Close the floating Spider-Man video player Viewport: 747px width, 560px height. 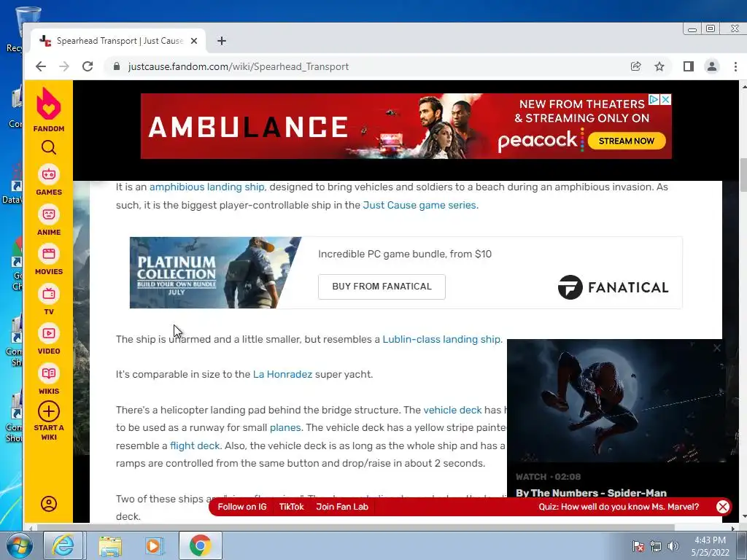(x=716, y=348)
